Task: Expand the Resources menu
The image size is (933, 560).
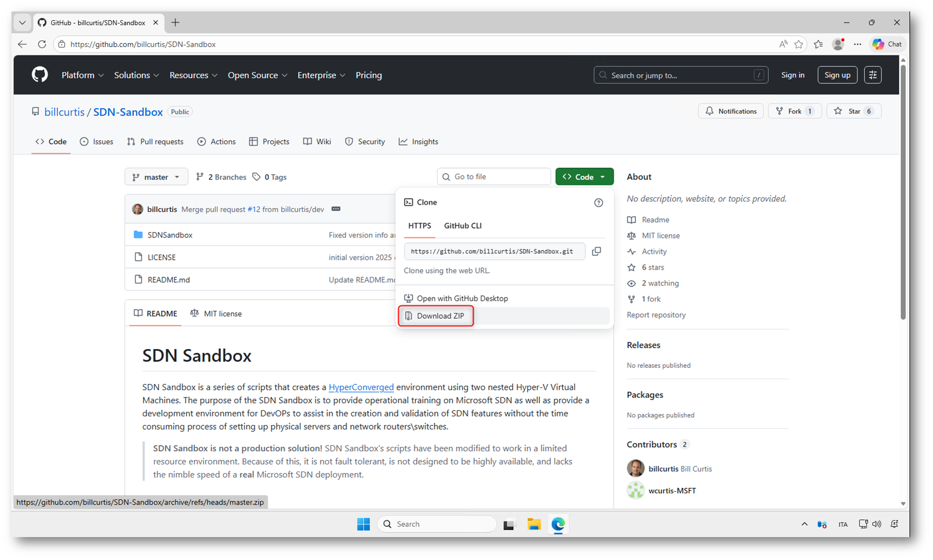Action: tap(193, 75)
